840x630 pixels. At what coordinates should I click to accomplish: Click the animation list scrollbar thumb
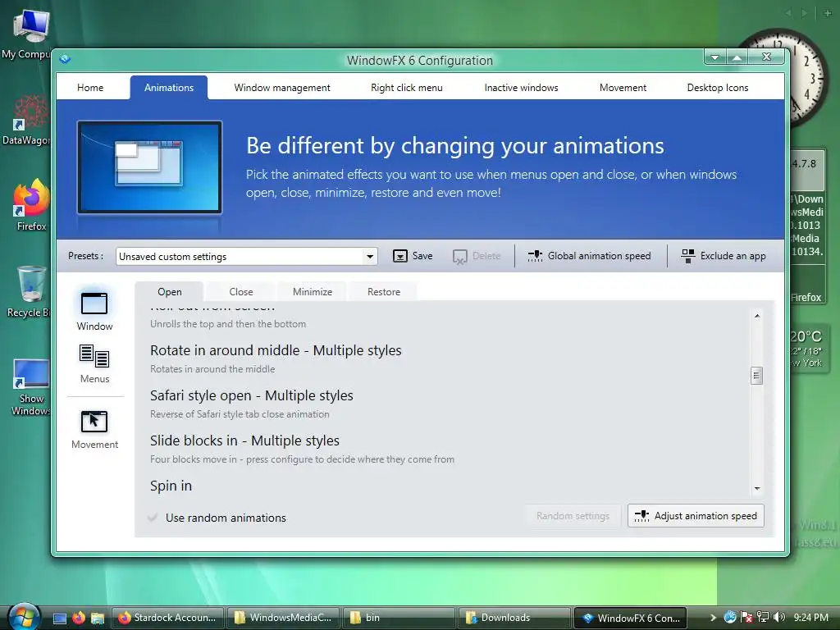(x=756, y=376)
